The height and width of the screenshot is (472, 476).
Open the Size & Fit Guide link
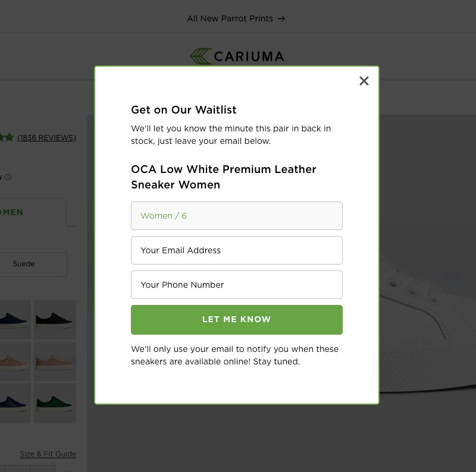pos(48,454)
